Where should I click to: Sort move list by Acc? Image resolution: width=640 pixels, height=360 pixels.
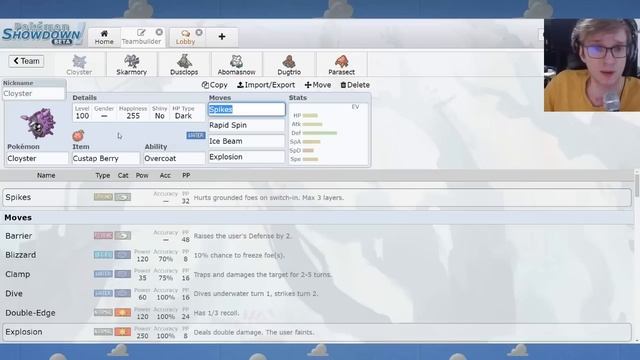165,176
